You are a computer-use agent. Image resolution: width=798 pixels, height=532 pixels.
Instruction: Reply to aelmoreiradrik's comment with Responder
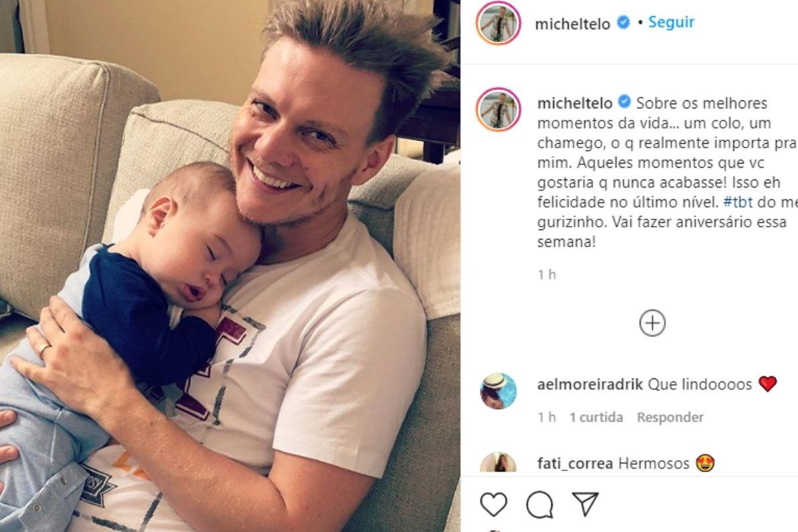pos(670,418)
